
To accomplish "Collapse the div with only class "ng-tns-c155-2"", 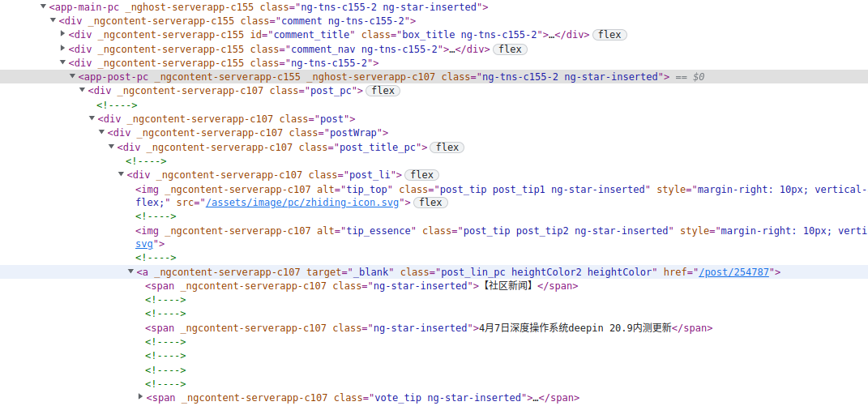I will click(63, 62).
